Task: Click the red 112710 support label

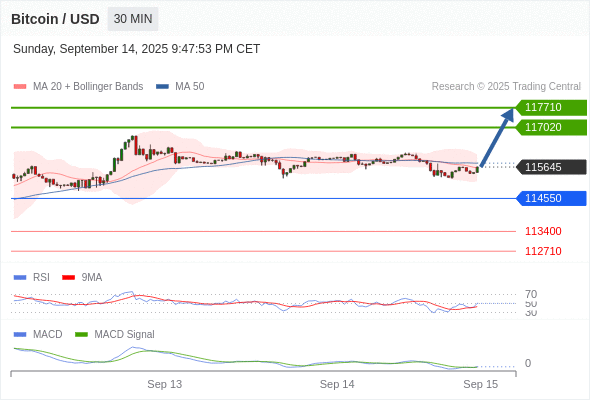Action: 543,251
